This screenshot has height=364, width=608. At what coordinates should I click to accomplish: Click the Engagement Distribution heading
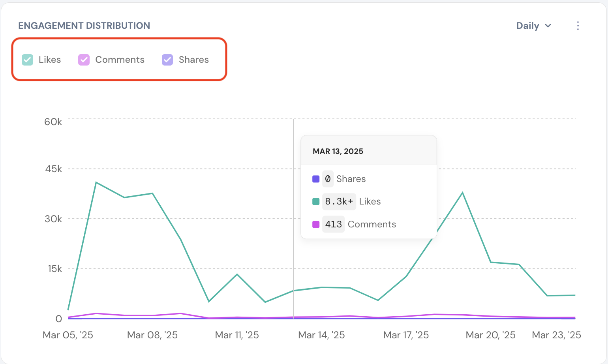[84, 26]
